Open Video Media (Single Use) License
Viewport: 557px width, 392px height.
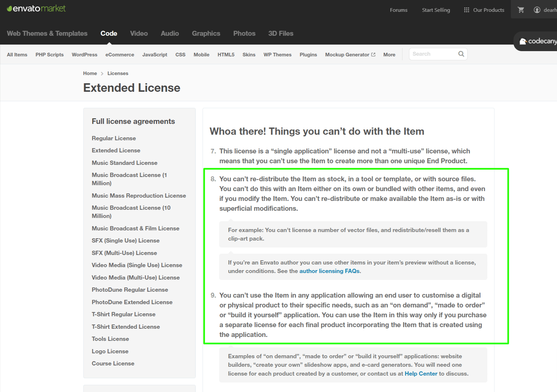(137, 265)
